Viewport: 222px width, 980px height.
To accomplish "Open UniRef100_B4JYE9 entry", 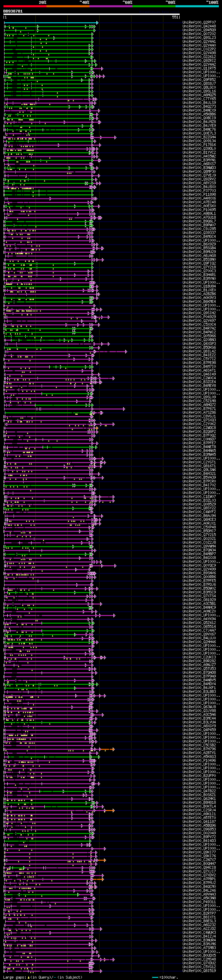I will pos(199,125).
